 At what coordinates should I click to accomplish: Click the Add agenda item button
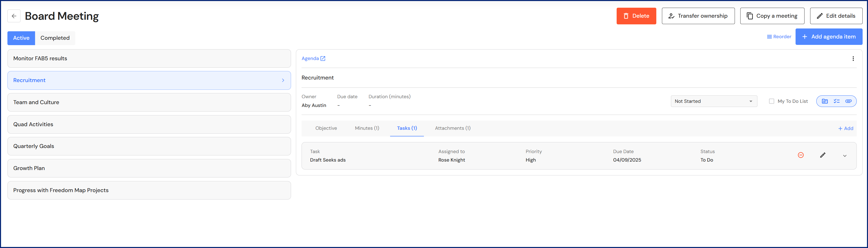(829, 37)
